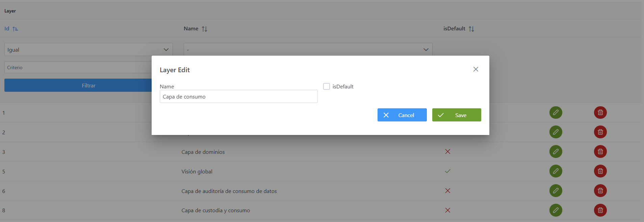644x222 pixels.
Task: Click Save to store layer changes
Action: [456, 115]
